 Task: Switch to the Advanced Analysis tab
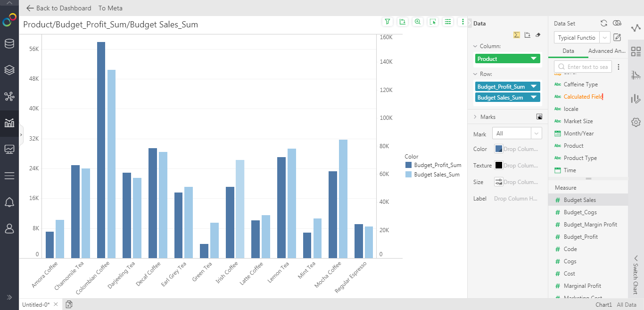(x=607, y=51)
